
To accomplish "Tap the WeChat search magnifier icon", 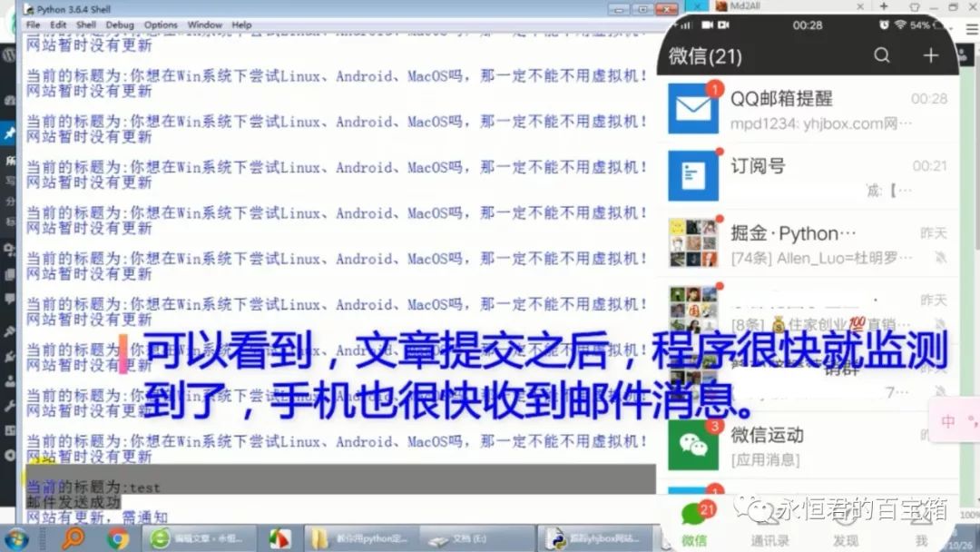I will tap(882, 55).
